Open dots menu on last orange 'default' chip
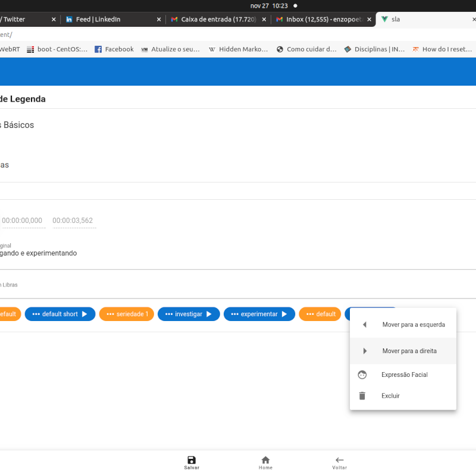Image resolution: width=476 pixels, height=475 pixels. pos(310,314)
